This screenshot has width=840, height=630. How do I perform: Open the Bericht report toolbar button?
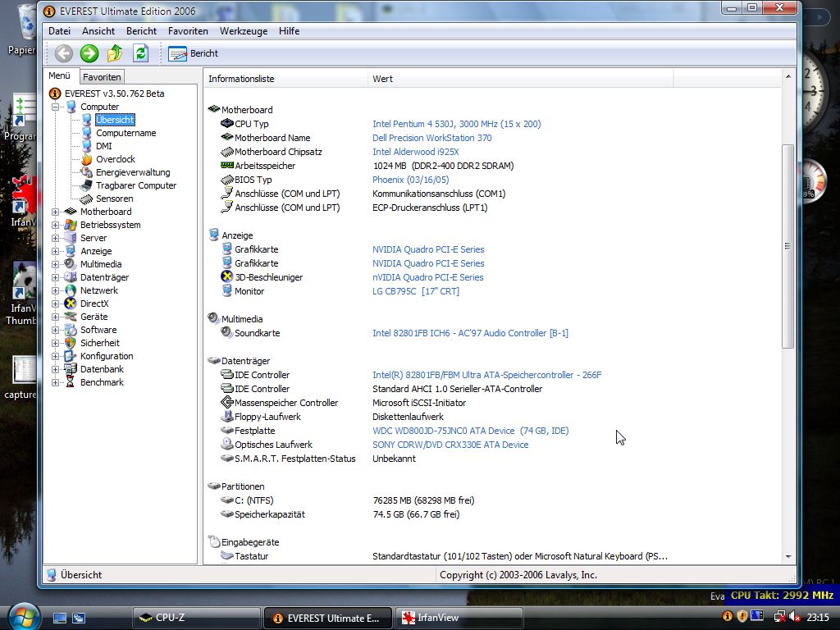point(193,53)
